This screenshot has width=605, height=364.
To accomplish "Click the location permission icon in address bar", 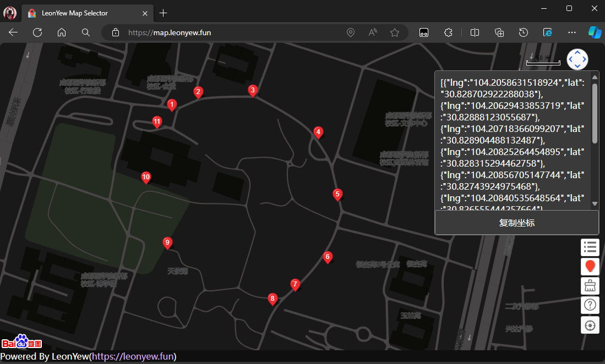I will (350, 33).
